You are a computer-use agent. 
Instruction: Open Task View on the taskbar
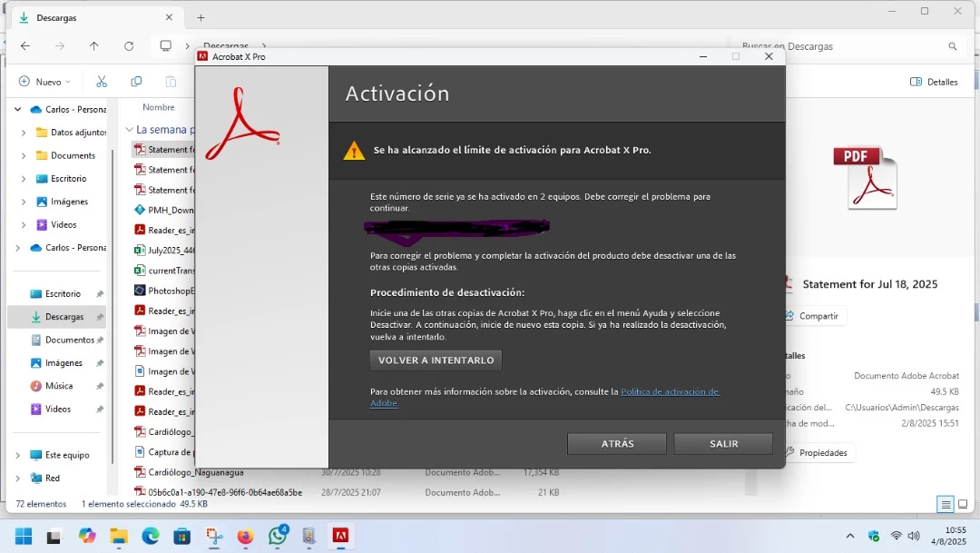pos(54,536)
